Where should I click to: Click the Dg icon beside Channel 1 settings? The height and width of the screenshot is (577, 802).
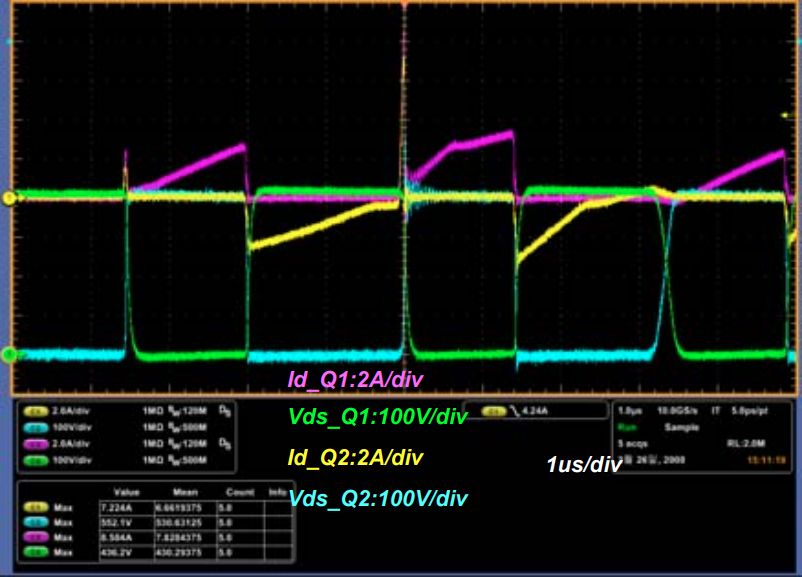[225, 409]
